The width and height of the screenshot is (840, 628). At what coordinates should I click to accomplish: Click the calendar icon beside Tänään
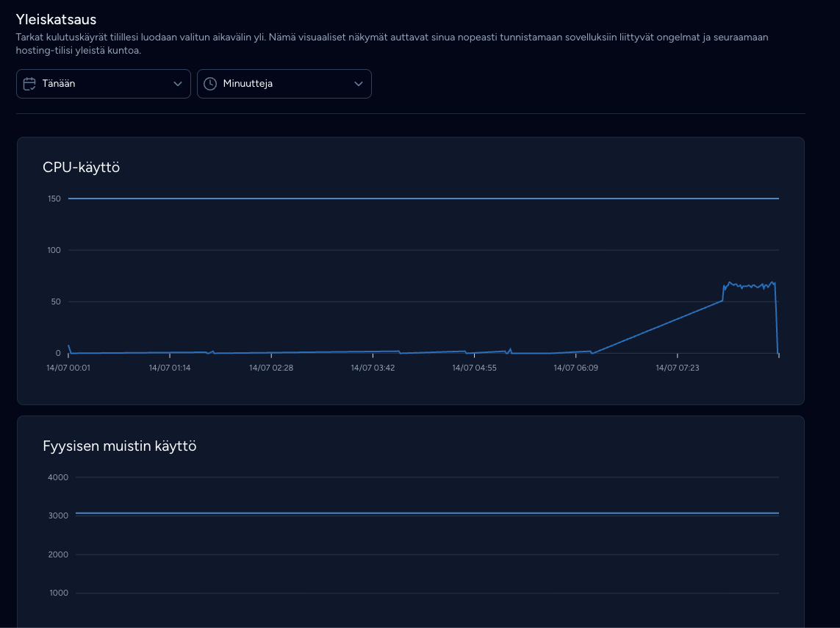[x=29, y=84]
